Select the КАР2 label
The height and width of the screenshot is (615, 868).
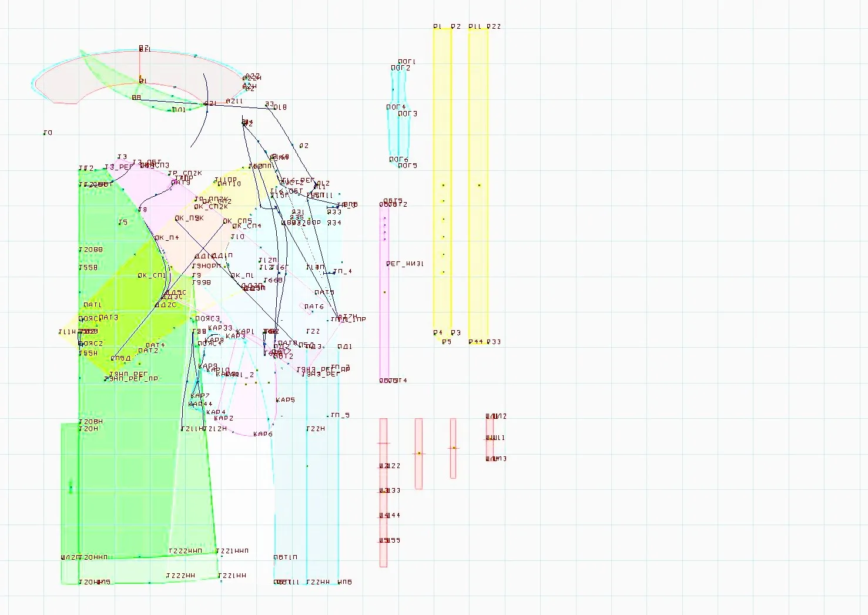(224, 418)
